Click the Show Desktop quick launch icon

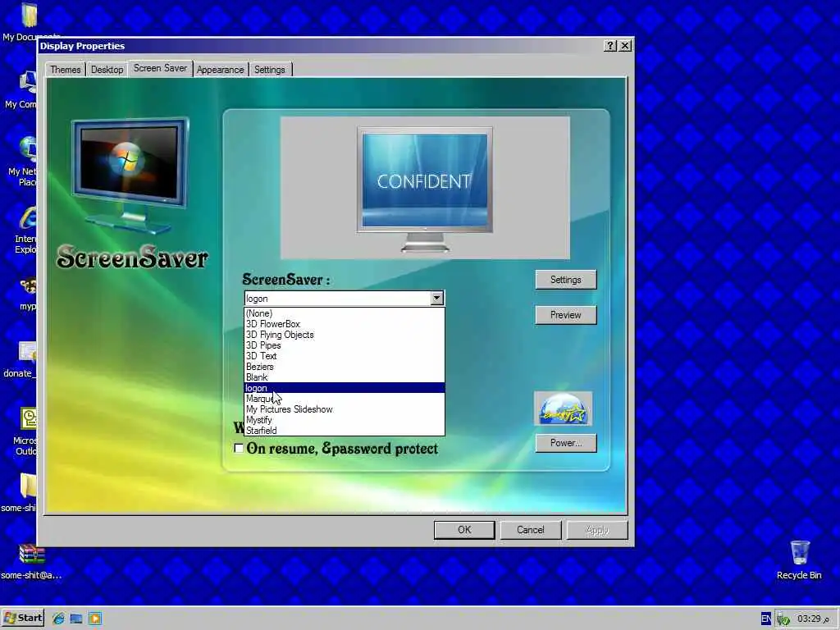[x=76, y=619]
